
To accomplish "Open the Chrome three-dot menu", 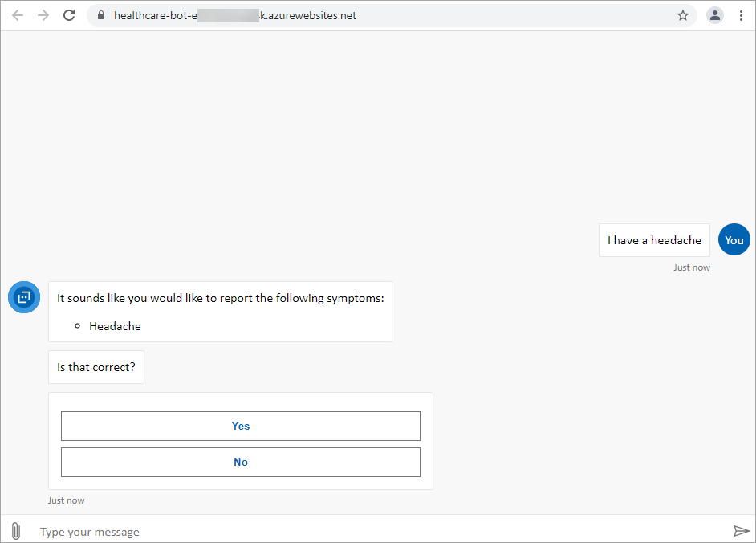I will click(741, 14).
